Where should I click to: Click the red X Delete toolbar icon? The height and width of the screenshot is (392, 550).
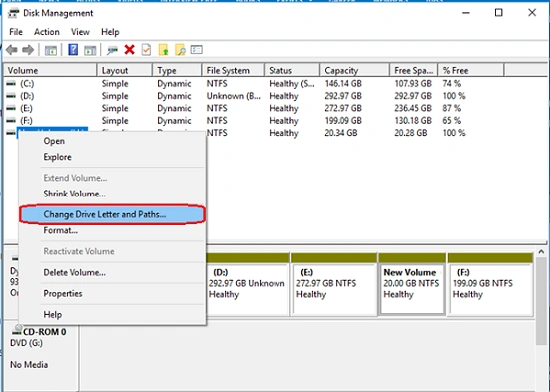(x=130, y=50)
